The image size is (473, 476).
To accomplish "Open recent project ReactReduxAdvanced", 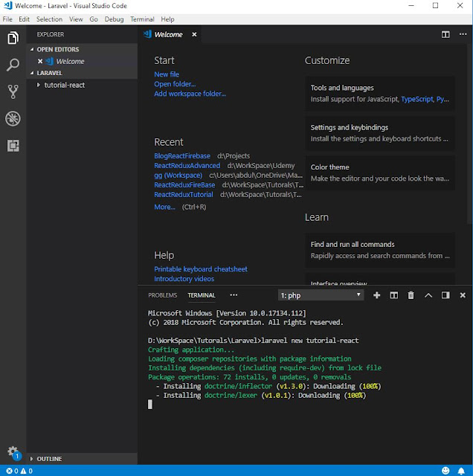I will [187, 165].
